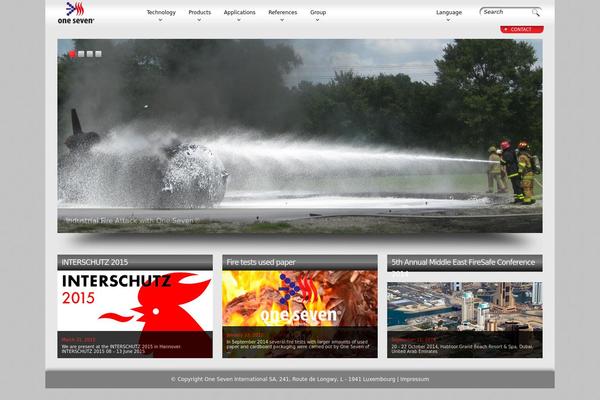600x400 pixels.
Task: Open the Group menu
Action: click(x=318, y=12)
